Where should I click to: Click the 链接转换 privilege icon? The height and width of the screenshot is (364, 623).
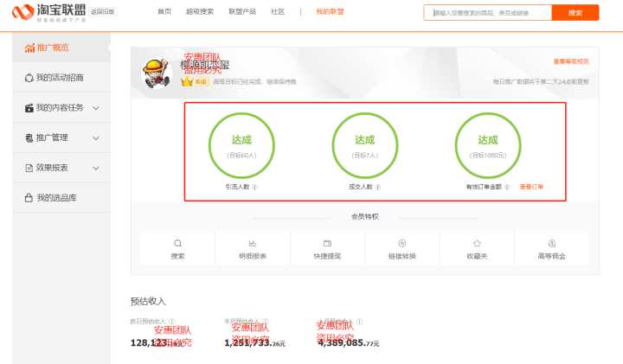[x=402, y=243]
